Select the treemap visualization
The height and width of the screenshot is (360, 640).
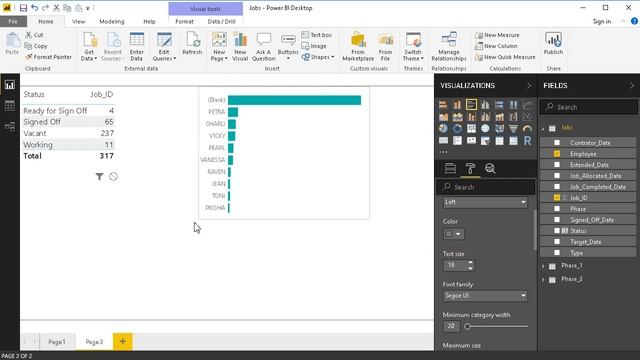[x=471, y=129]
